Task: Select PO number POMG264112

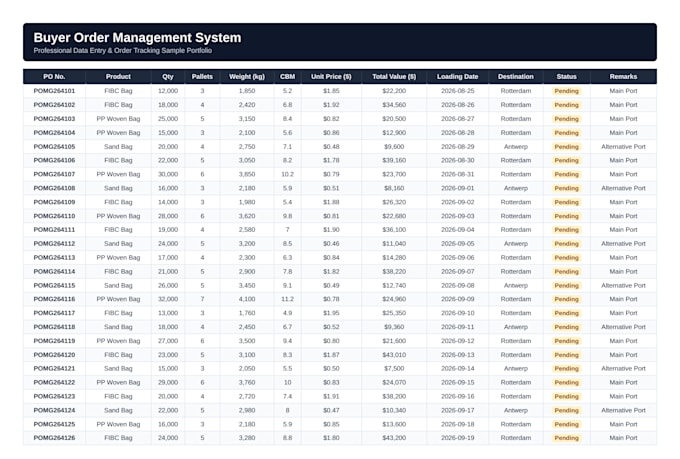Action: point(54,243)
